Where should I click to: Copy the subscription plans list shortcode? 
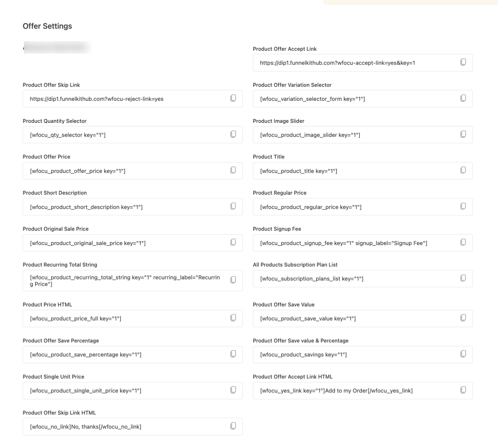[x=463, y=278]
